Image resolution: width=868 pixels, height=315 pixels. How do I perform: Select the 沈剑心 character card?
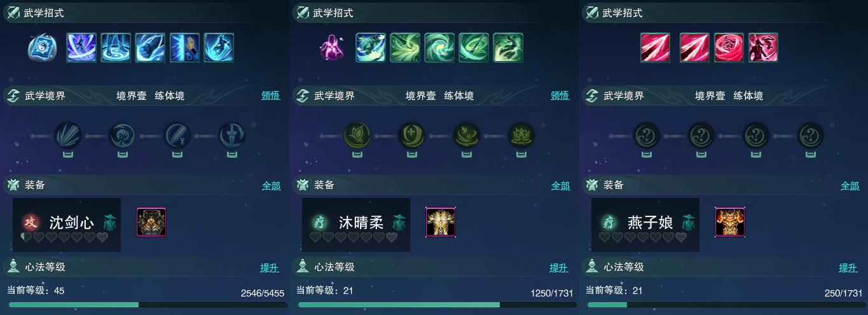point(67,225)
